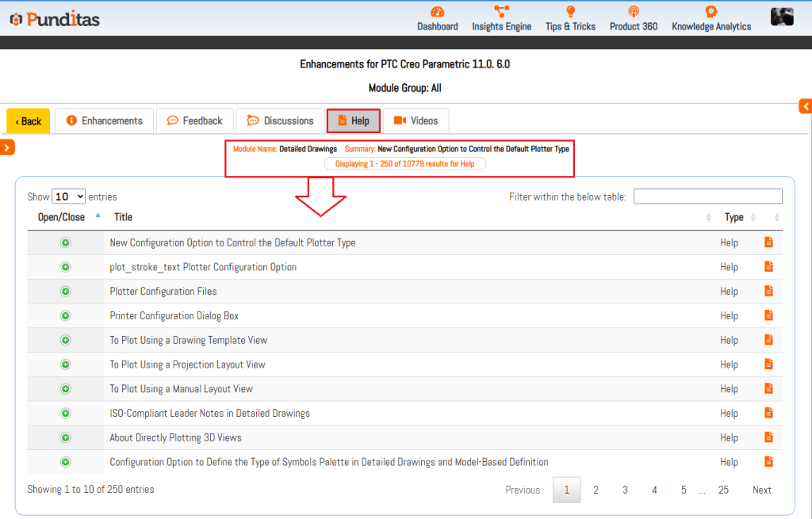
Task: Open document icon for Printer Configuration Dialog Box
Action: coord(768,315)
